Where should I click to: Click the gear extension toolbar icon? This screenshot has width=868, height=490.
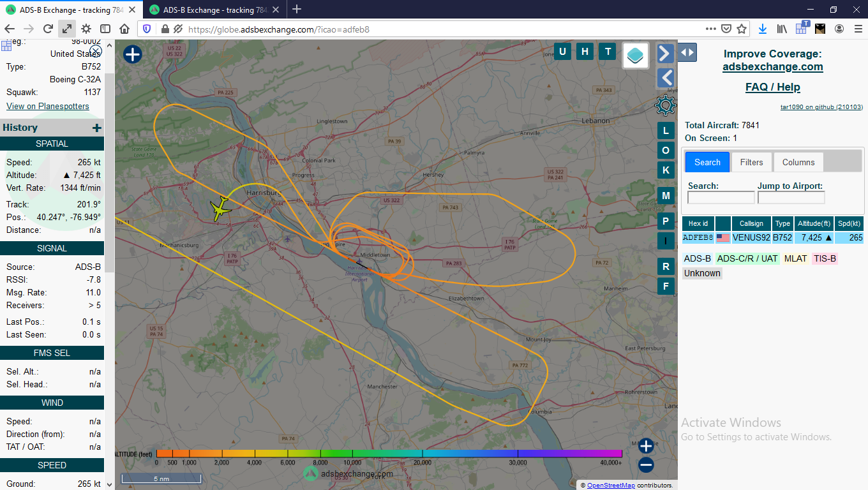(x=86, y=29)
